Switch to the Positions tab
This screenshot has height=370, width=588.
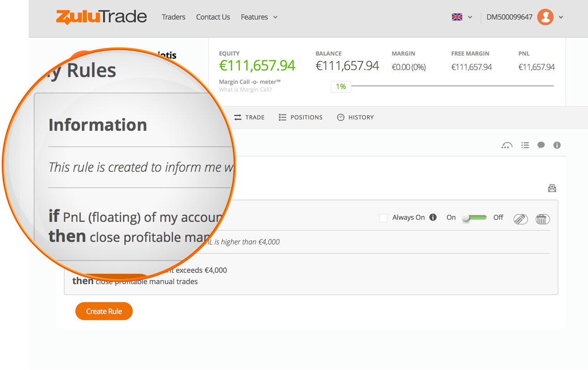301,117
